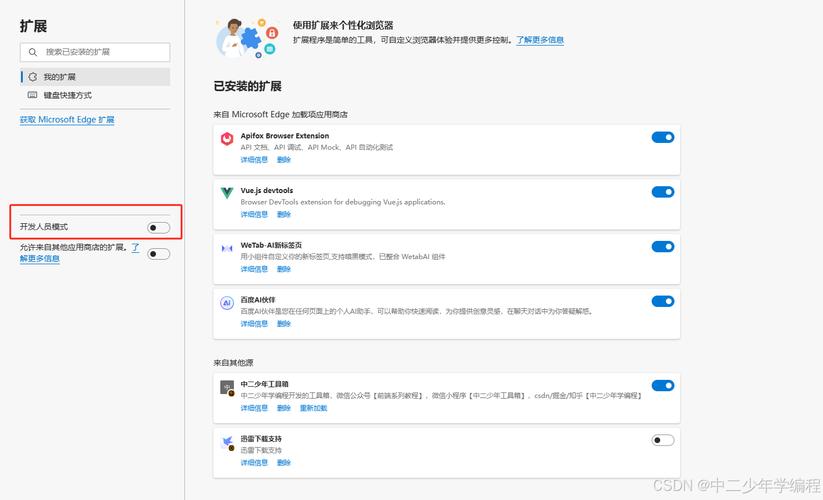This screenshot has height=500, width=823.
Task: Click the 百度AI伙伴 title text
Action: 258,300
